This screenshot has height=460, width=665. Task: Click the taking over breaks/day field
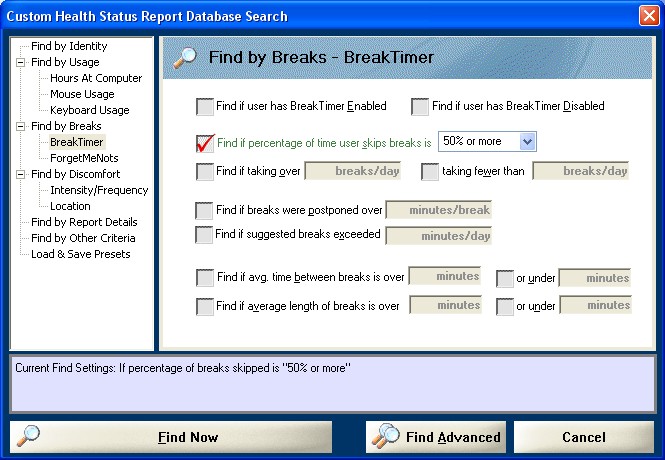click(352, 171)
